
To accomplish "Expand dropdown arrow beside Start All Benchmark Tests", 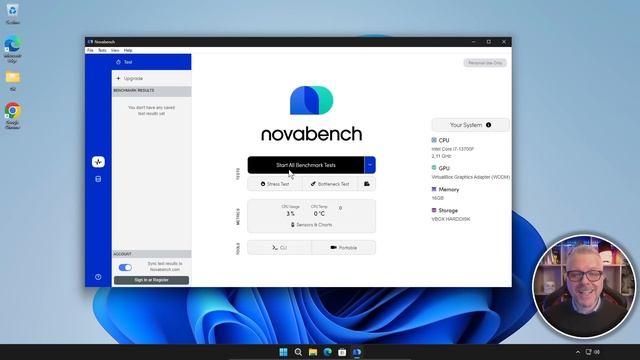I will [x=370, y=165].
